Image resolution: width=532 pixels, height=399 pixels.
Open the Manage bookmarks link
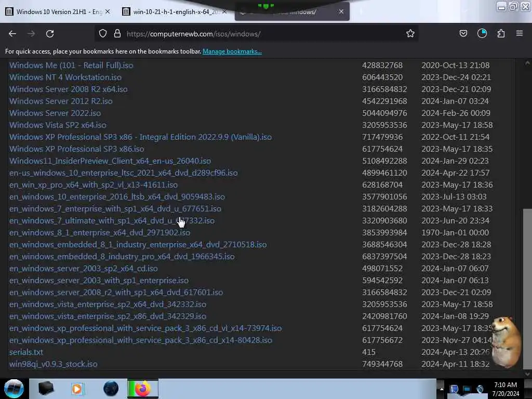[232, 51]
